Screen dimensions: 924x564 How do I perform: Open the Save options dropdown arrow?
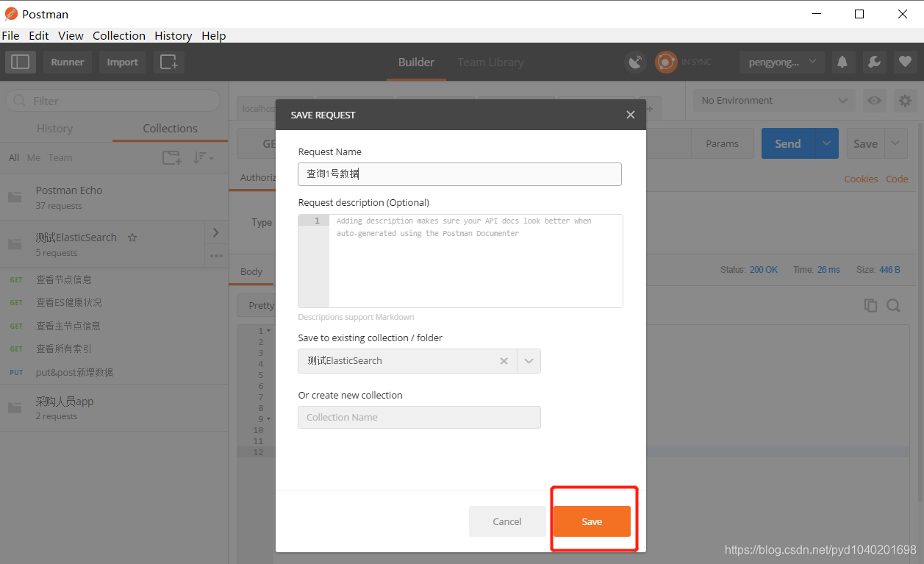[895, 143]
